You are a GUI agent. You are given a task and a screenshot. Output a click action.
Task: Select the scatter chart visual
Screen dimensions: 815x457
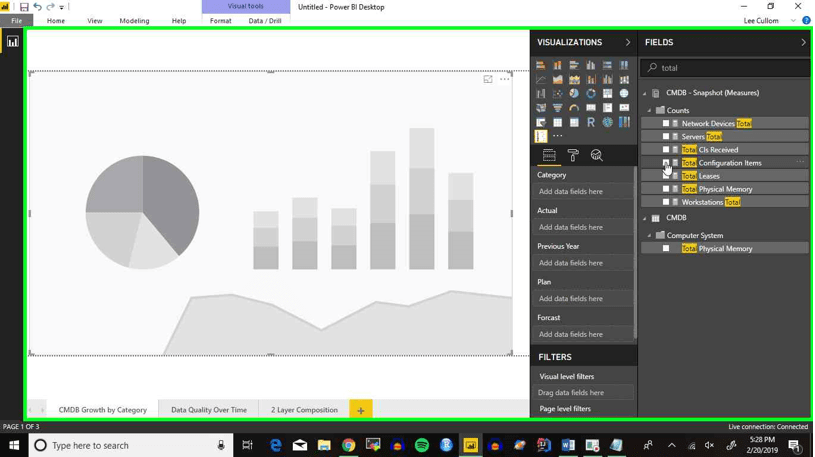point(557,94)
